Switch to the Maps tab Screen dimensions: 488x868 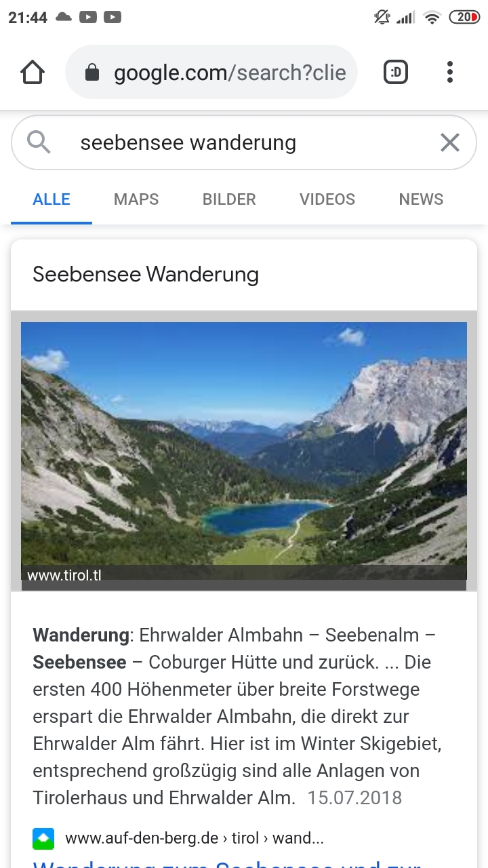(136, 199)
